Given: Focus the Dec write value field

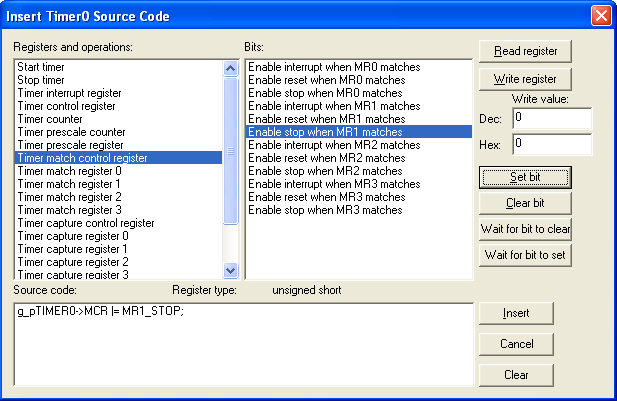Looking at the screenshot, I should point(552,118).
